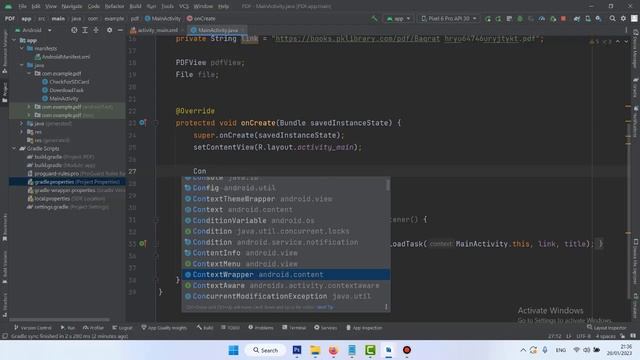The width and height of the screenshot is (640, 360).
Task: Open completion popup three-dot options menu
Action: tap(386, 307)
